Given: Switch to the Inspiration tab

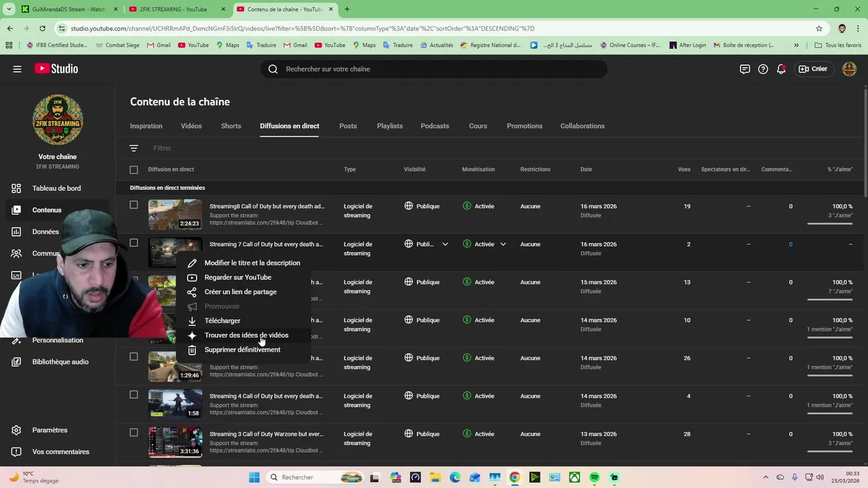Looking at the screenshot, I should [x=146, y=126].
